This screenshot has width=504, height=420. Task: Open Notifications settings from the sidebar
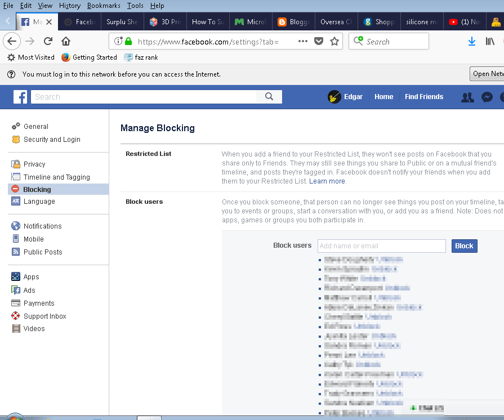[41, 226]
